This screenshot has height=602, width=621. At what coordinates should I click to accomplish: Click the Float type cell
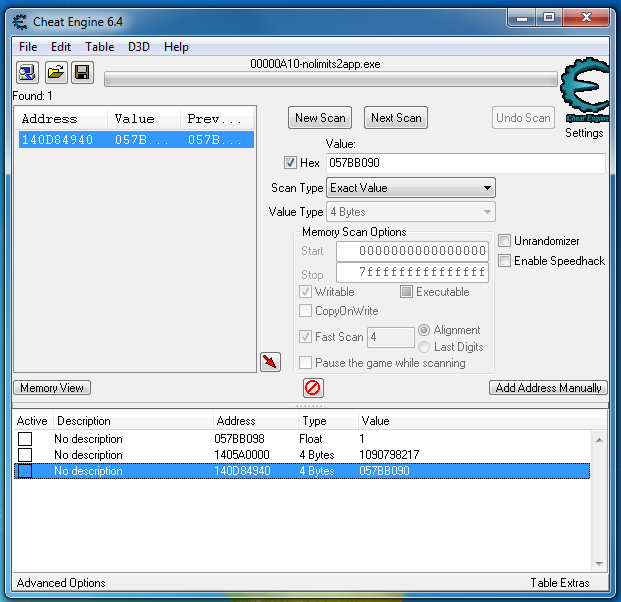pos(311,439)
